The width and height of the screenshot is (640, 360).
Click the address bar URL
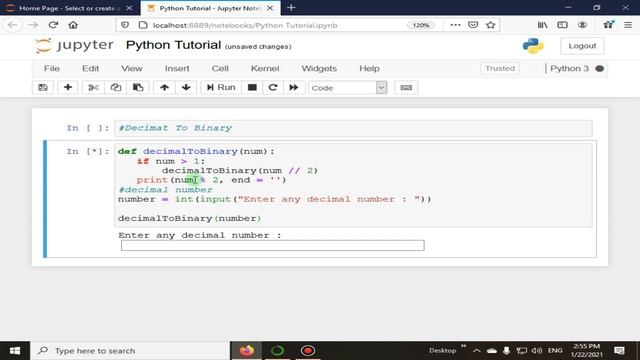245,25
